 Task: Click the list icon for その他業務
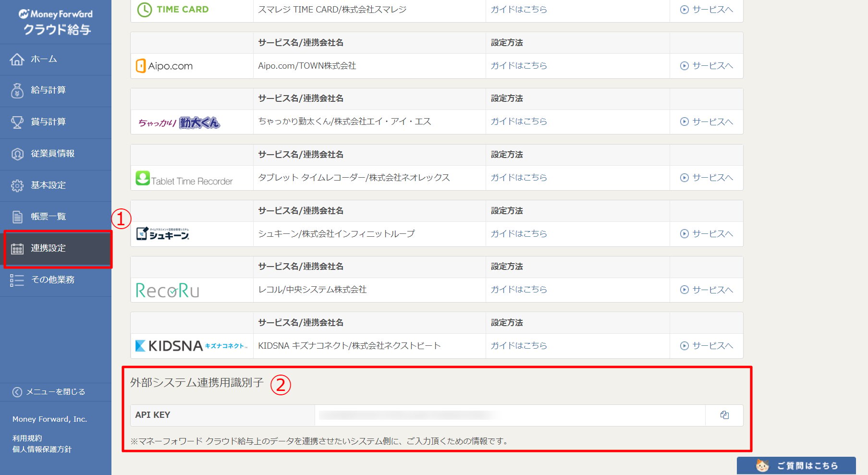pyautogui.click(x=17, y=280)
